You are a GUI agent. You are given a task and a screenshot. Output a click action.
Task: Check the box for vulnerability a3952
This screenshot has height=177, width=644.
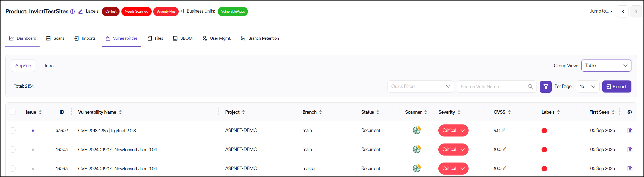pyautogui.click(x=13, y=131)
